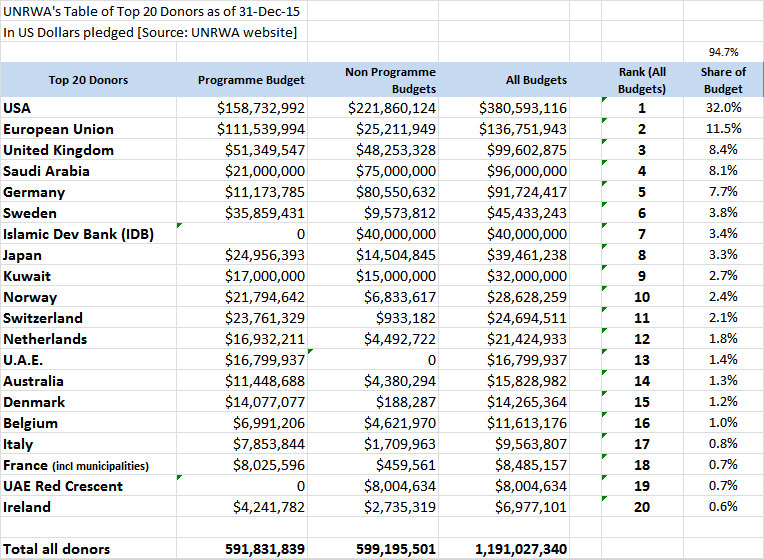Screen dimensions: 764x559
Task: Click U.A.E.'s $16,799,937 programme budget cell
Action: pos(242,360)
